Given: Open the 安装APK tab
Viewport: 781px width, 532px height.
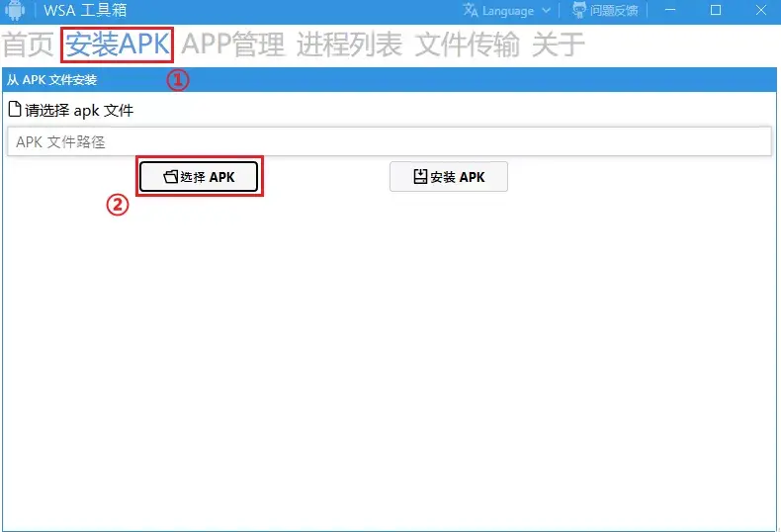Looking at the screenshot, I should click(x=117, y=44).
